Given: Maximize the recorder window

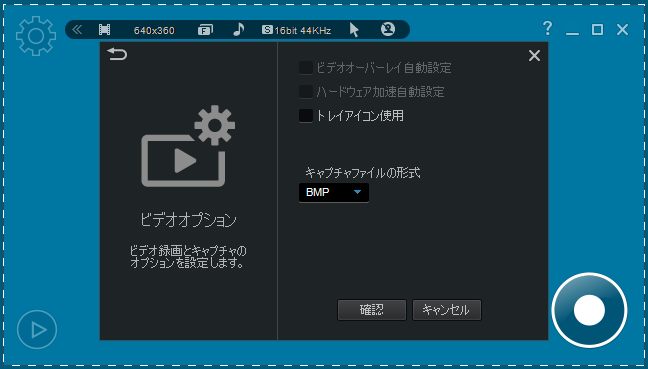Looking at the screenshot, I should (x=597, y=29).
